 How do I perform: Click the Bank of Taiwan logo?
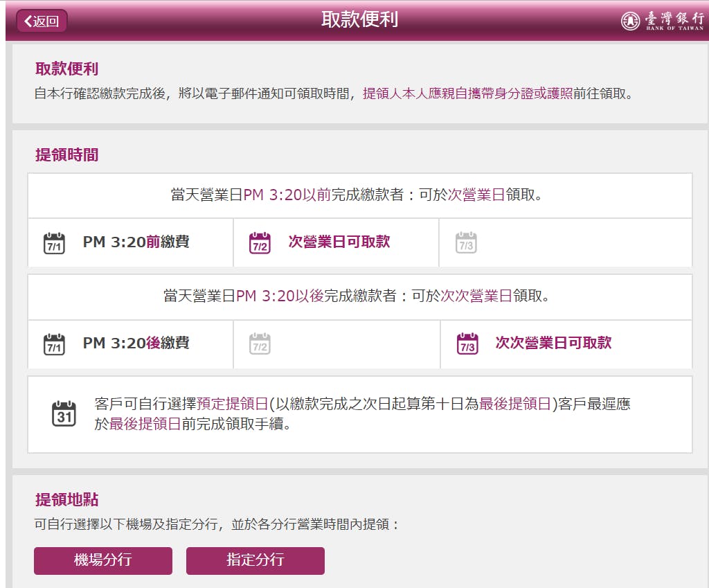pos(661,21)
